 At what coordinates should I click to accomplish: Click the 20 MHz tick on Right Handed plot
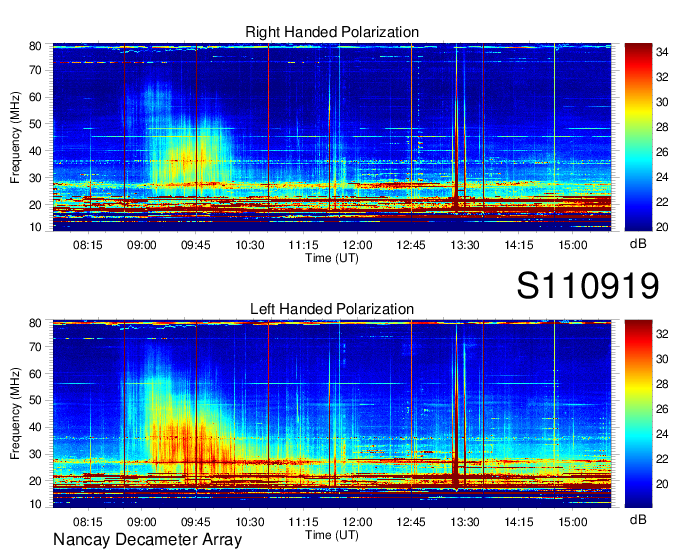(x=36, y=205)
